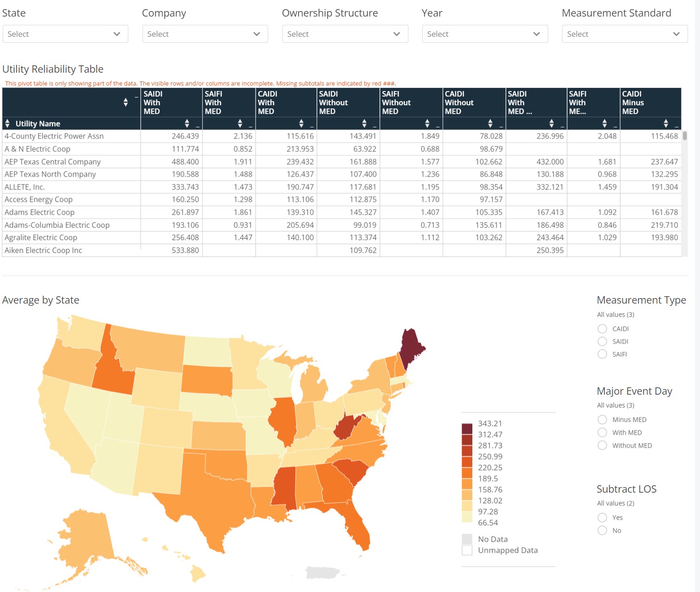The width and height of the screenshot is (700, 592).
Task: Sort by SAIDI Without MED column
Action: point(364,123)
